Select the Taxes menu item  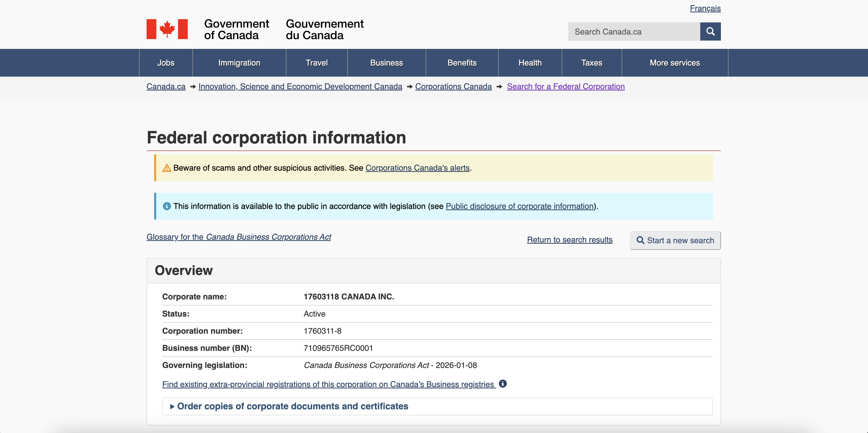(591, 63)
